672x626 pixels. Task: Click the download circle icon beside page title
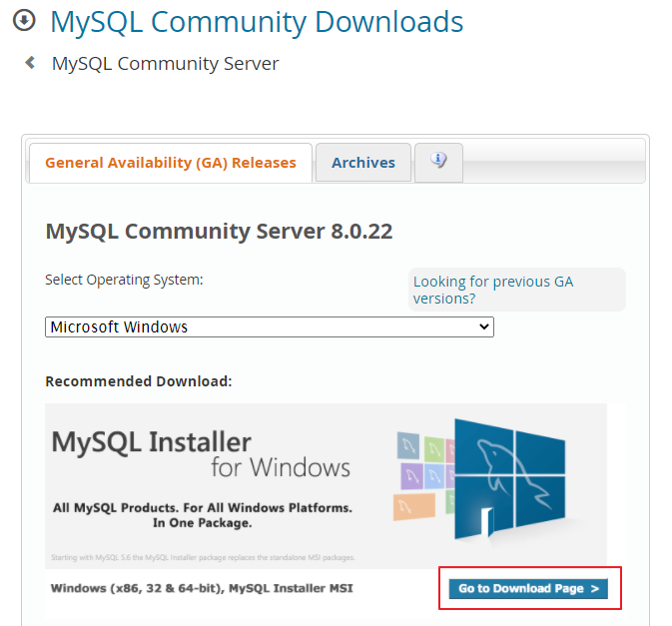[x=24, y=20]
